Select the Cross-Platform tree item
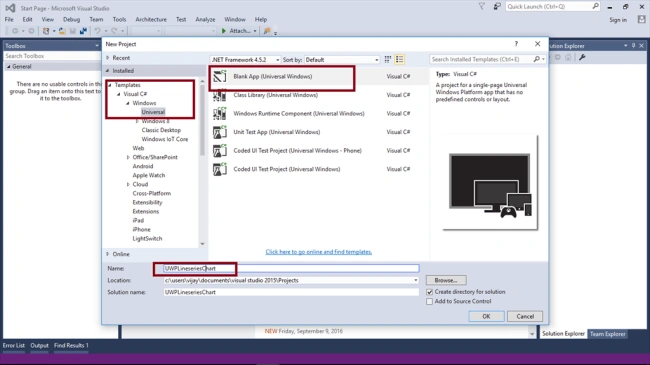The image size is (650, 365). click(x=152, y=193)
